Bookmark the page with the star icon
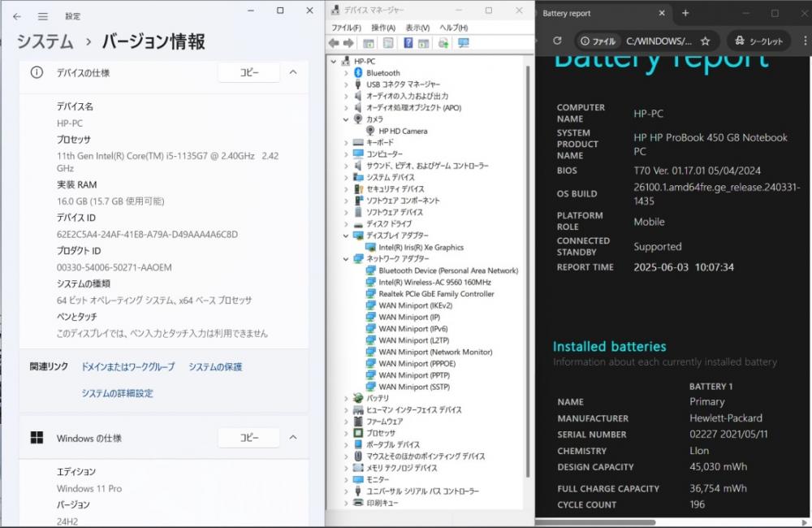The width and height of the screenshot is (812, 528). 705,41
